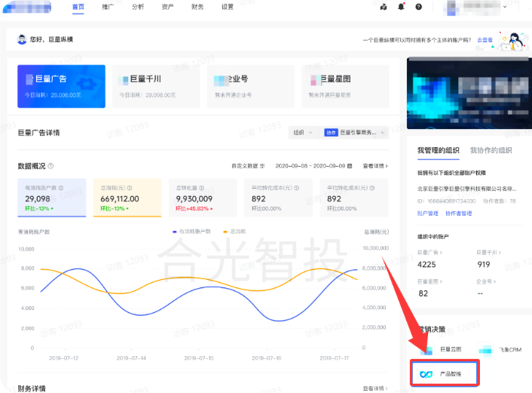Click the organization name 北京巨量引擎 text
Screen dimensions: 532x393
tap(467, 189)
